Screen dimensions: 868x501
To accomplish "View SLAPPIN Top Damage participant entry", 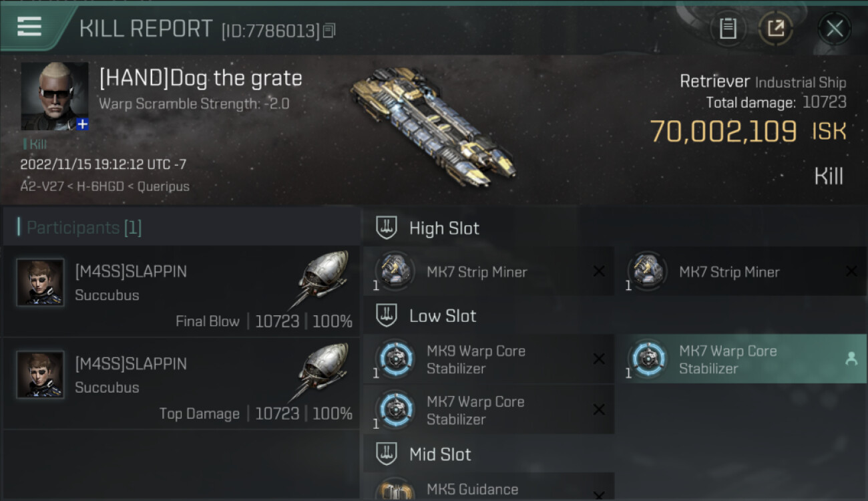I will click(x=181, y=383).
